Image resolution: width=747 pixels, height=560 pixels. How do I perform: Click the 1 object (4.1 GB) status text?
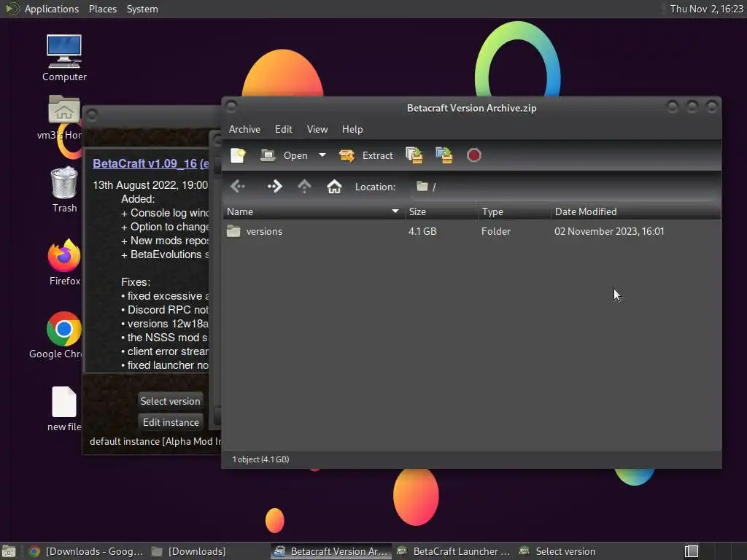pyautogui.click(x=260, y=459)
